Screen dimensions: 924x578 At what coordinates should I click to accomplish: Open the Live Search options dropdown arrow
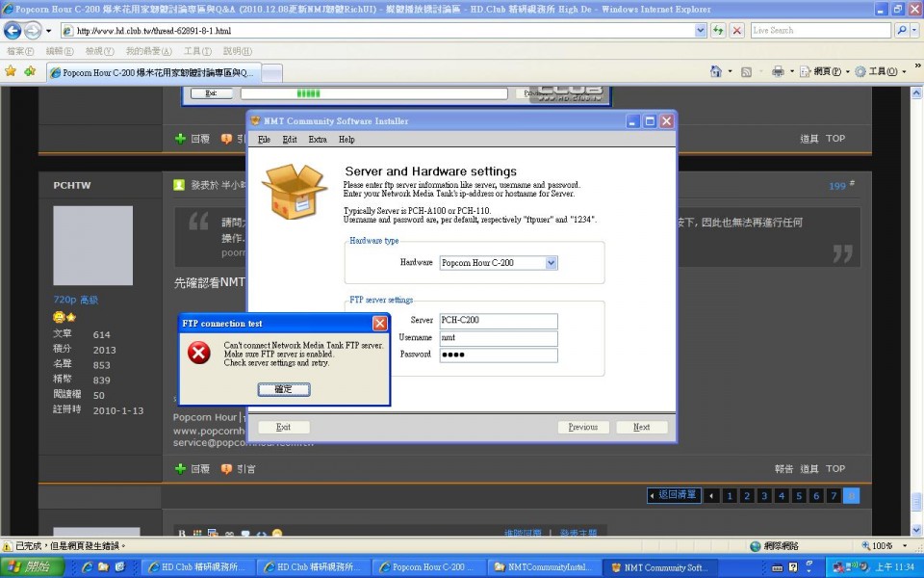click(915, 31)
